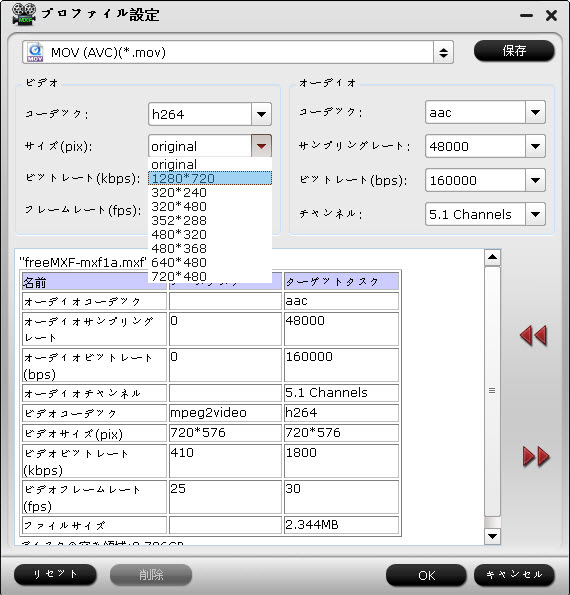
Task: Click the aac target cell in table
Action: tap(341, 301)
